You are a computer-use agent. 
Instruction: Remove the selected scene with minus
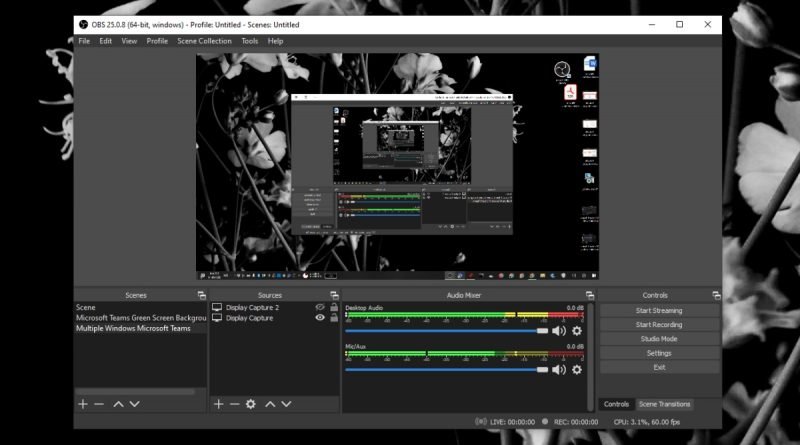tap(99, 404)
